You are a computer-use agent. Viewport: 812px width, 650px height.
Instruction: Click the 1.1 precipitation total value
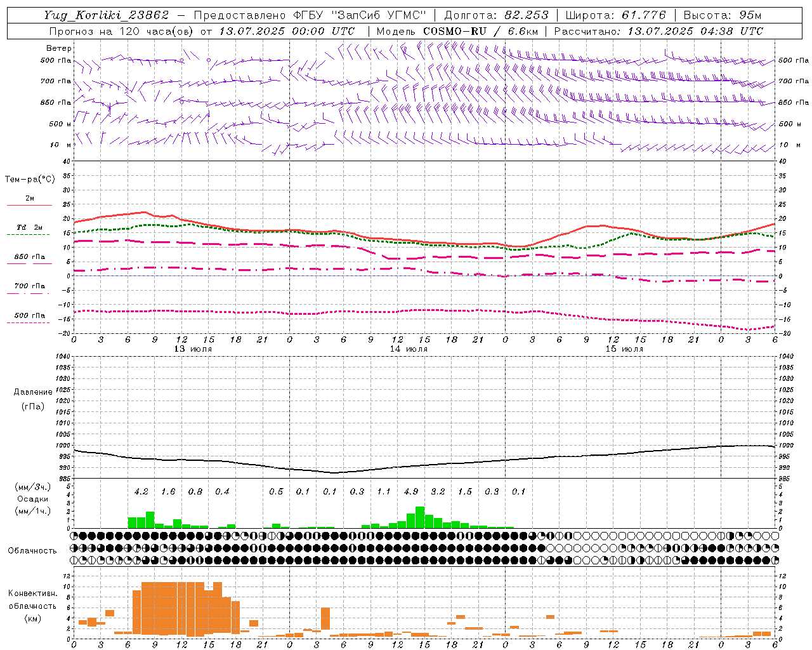point(384,491)
